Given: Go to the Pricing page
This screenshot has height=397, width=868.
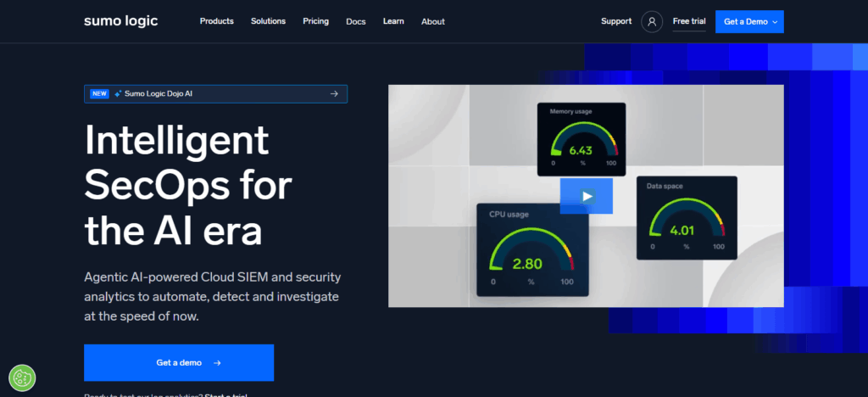Looking at the screenshot, I should (315, 21).
